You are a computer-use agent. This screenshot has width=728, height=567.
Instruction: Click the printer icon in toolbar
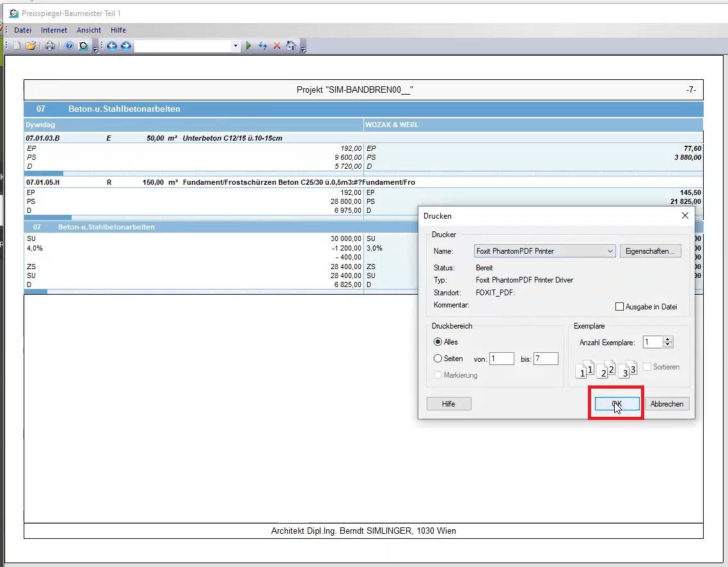click(50, 46)
